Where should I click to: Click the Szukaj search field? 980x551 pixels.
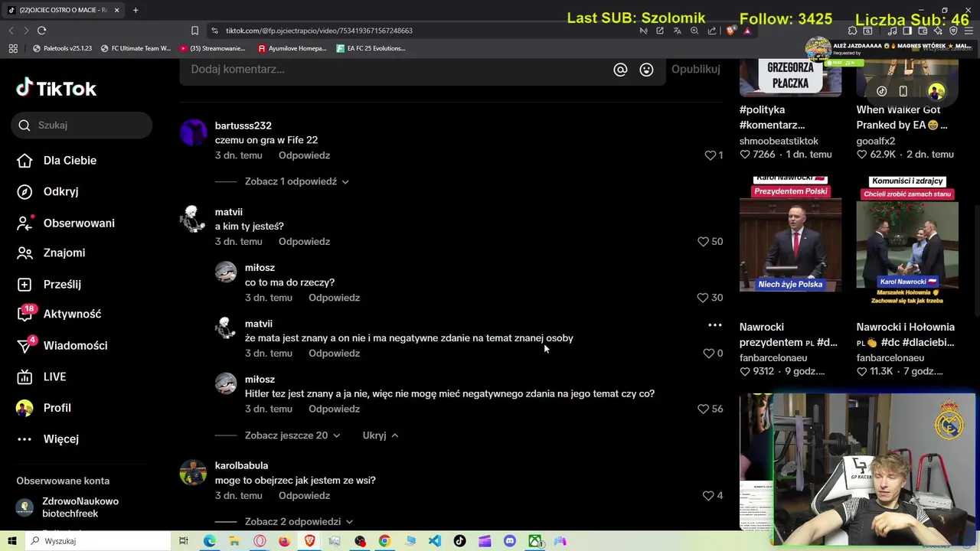pos(82,125)
